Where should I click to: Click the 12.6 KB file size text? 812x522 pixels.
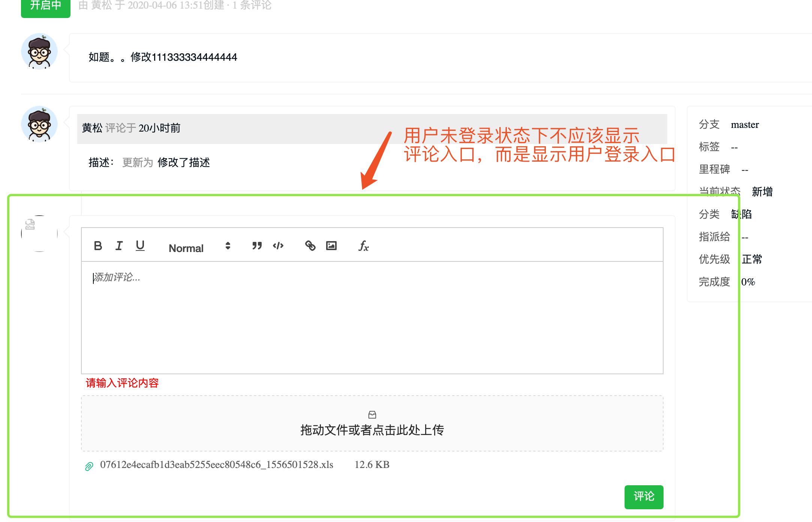372,465
